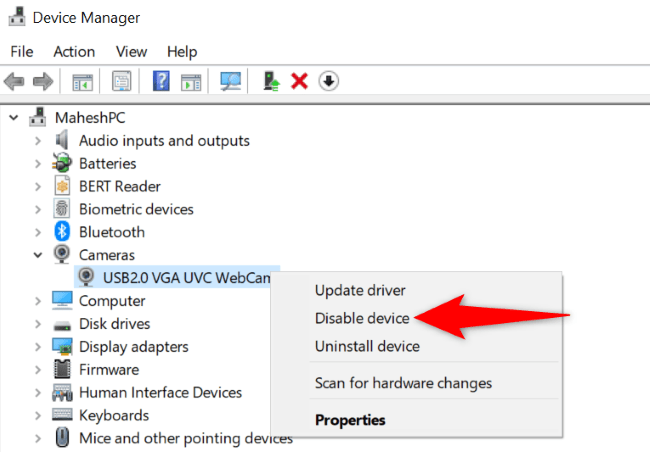Open the View menu
This screenshot has height=452, width=650.
(131, 52)
